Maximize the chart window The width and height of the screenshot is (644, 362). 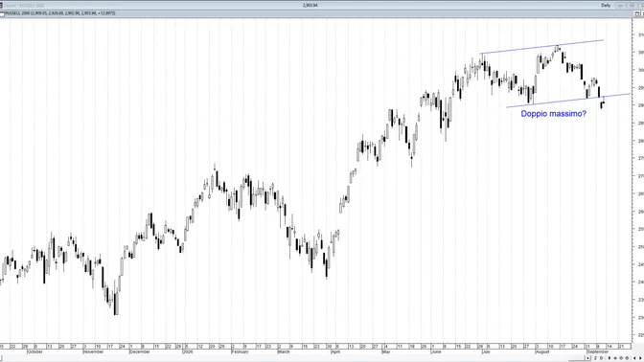pyautogui.click(x=632, y=6)
